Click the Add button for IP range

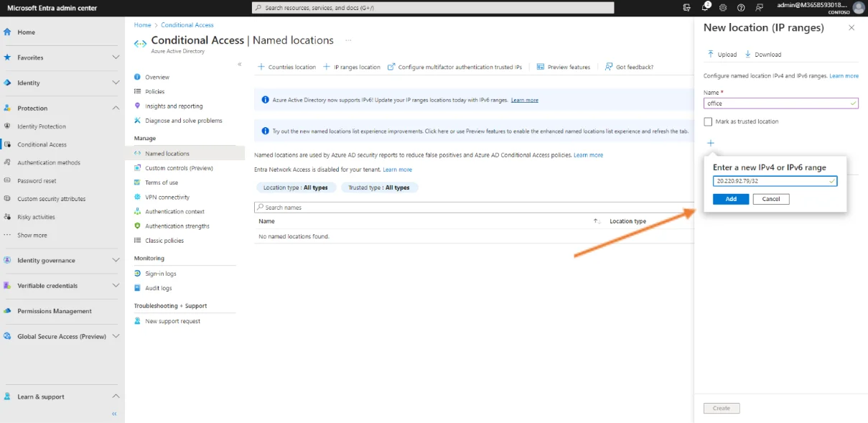pyautogui.click(x=731, y=199)
